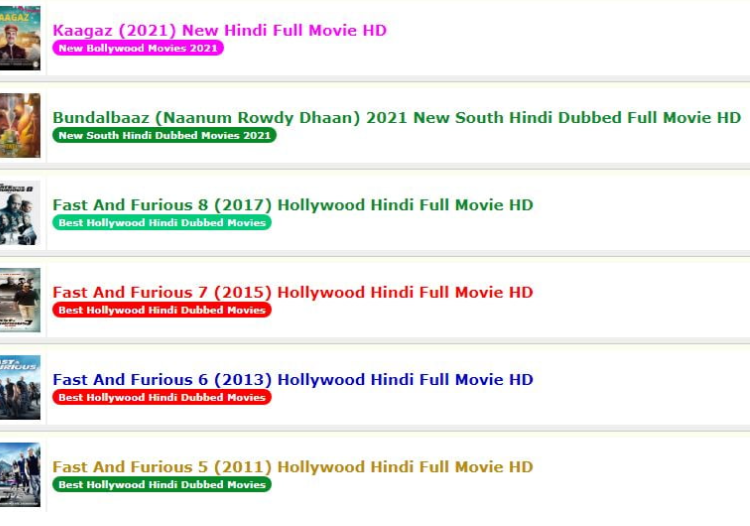Open Fast And Furious 6 (2013) link
The height and width of the screenshot is (526, 750).
[x=293, y=380]
